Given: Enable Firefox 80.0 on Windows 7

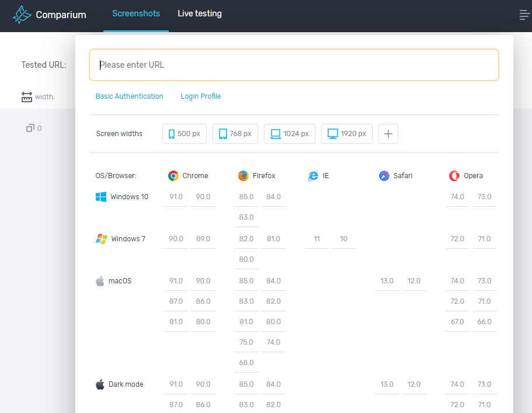Looking at the screenshot, I should [246, 259].
